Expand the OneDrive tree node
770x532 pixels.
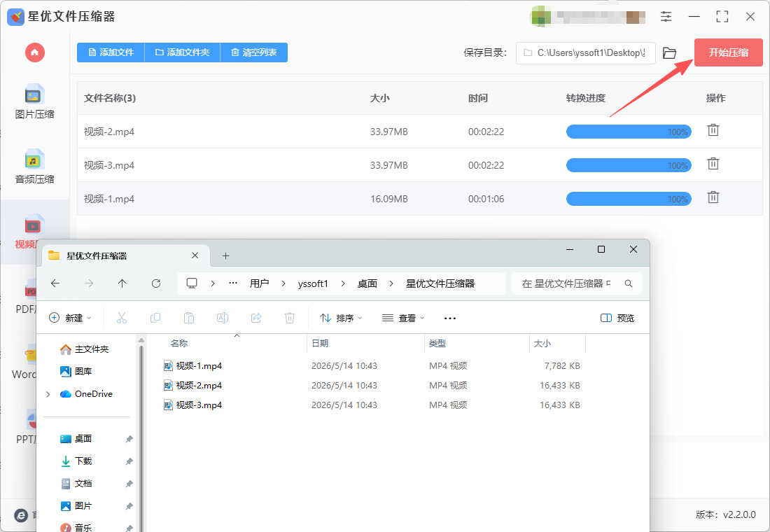[48, 394]
